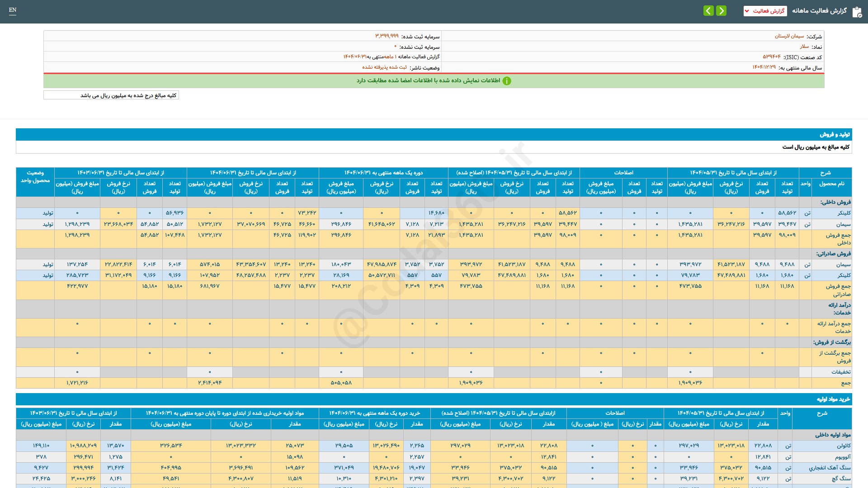Screen dimensions: 868x488
Task: Click the green left chevron navigation button
Action: coord(708,11)
